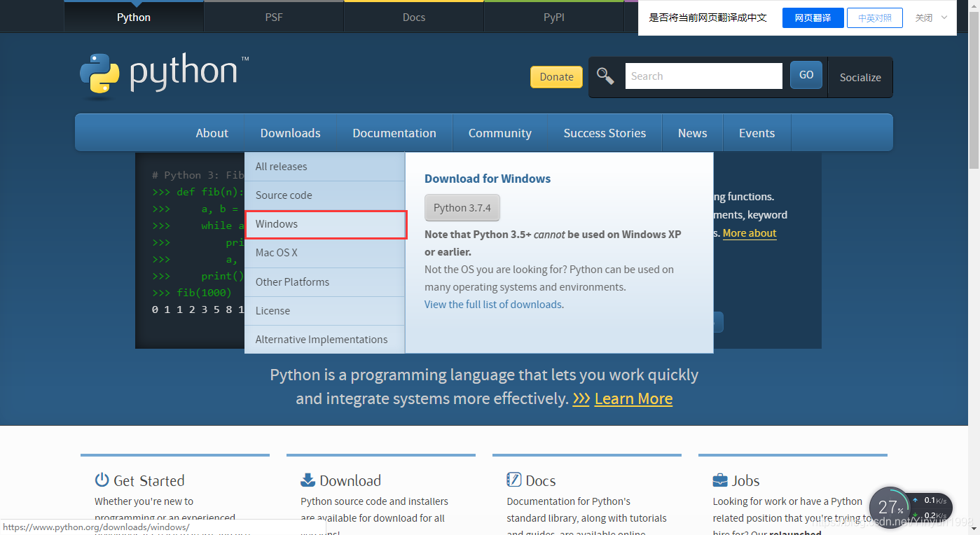Viewport: 980px width, 535px height.
Task: Open View the full list of downloads link
Action: click(x=493, y=305)
